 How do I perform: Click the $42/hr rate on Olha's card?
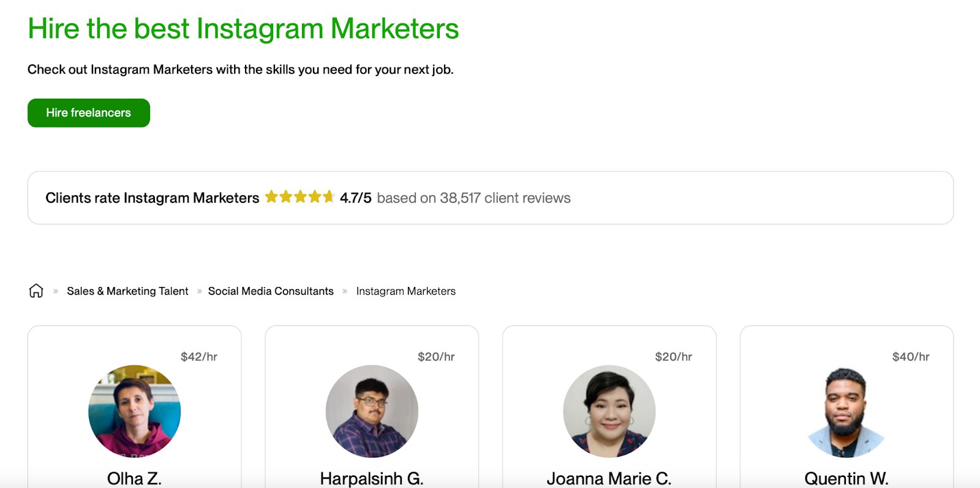click(199, 357)
